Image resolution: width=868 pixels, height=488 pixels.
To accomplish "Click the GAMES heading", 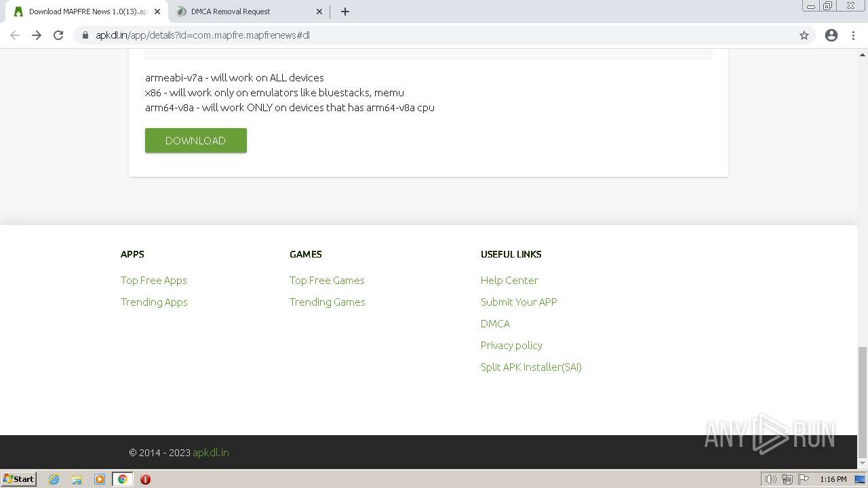I will click(306, 254).
